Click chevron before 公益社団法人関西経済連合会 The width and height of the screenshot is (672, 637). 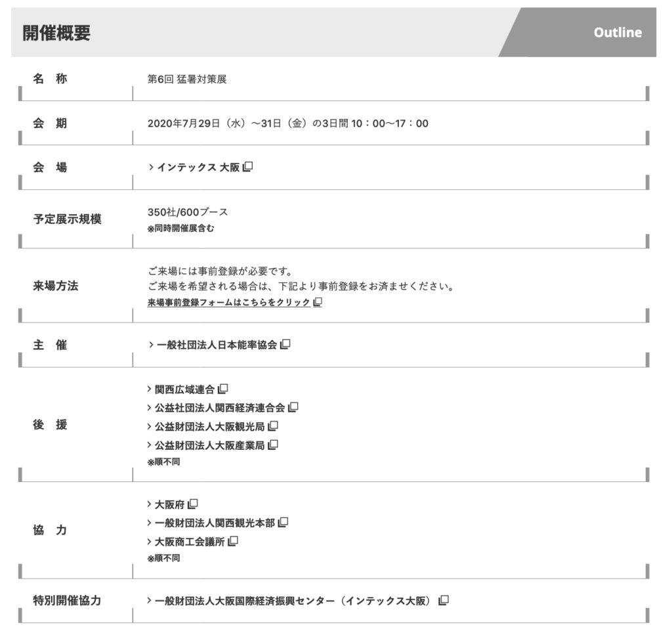(x=149, y=408)
